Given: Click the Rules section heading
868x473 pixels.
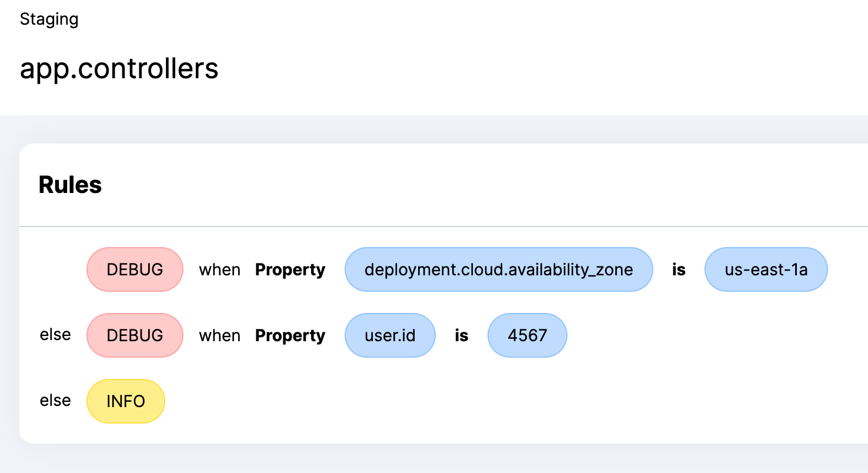Looking at the screenshot, I should 70,185.
